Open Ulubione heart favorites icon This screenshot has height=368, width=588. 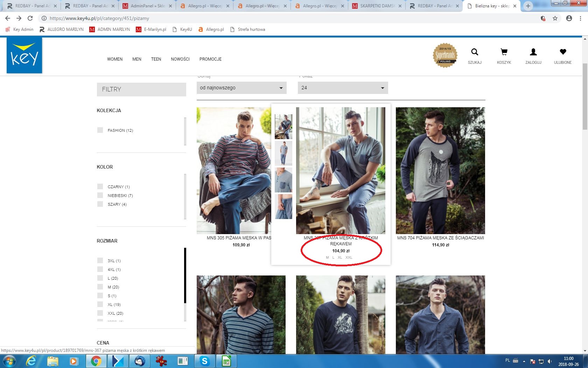click(562, 52)
